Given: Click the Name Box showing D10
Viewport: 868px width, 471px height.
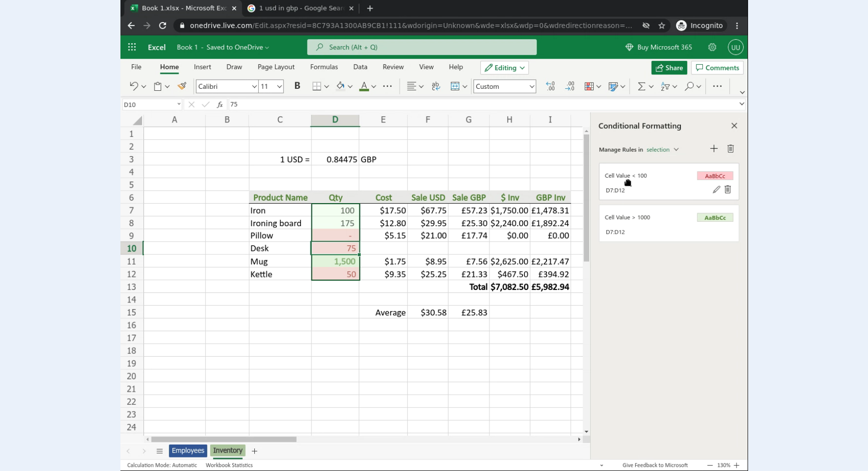Looking at the screenshot, I should [149, 104].
